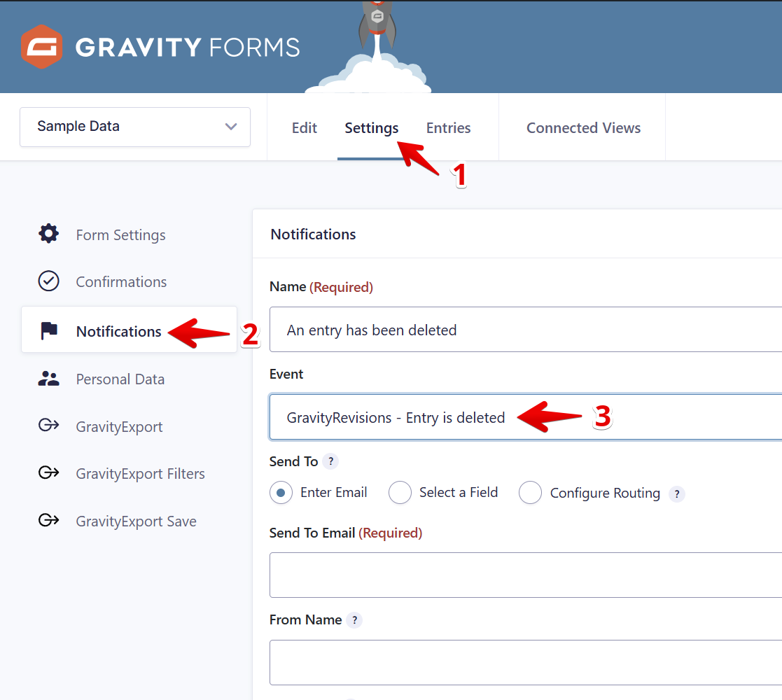Open the Event dropdown

[x=525, y=417]
